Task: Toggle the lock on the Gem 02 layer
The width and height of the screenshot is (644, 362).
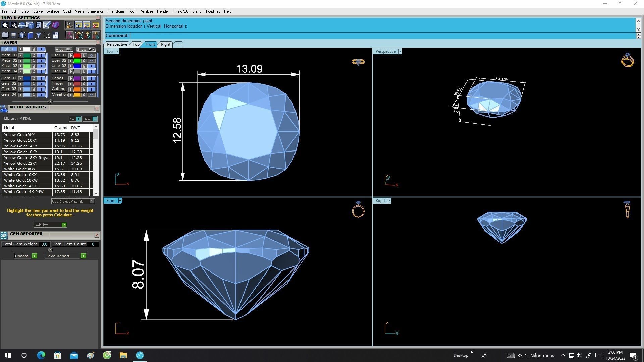Action: pos(34,84)
